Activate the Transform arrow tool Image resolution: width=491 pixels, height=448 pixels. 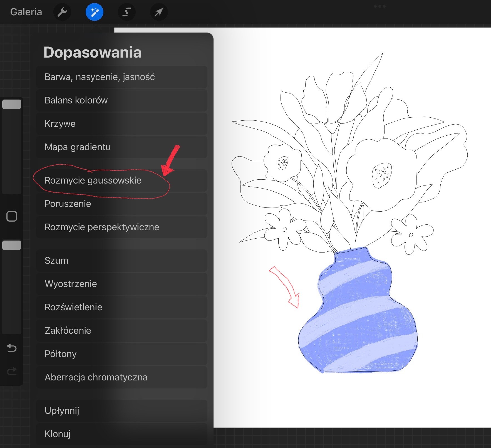pyautogui.click(x=159, y=12)
